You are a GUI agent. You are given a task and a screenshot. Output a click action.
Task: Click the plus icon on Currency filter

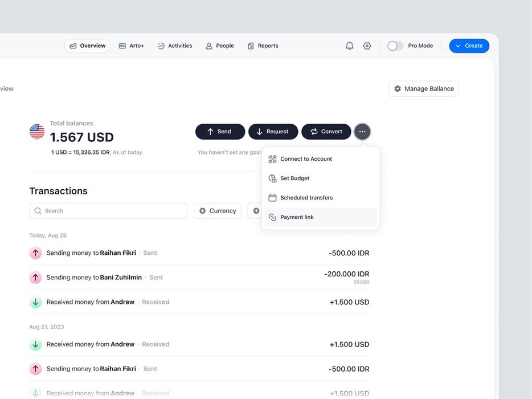pos(202,211)
